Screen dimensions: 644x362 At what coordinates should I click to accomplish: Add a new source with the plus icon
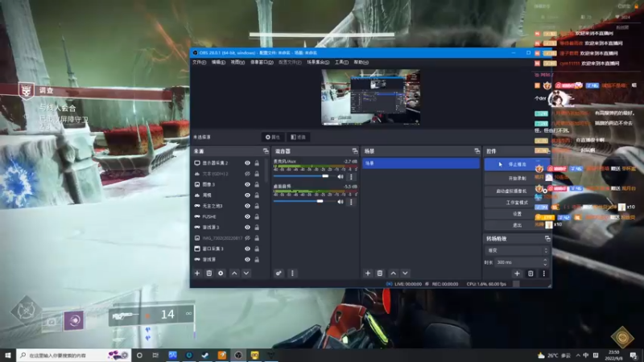click(x=197, y=274)
